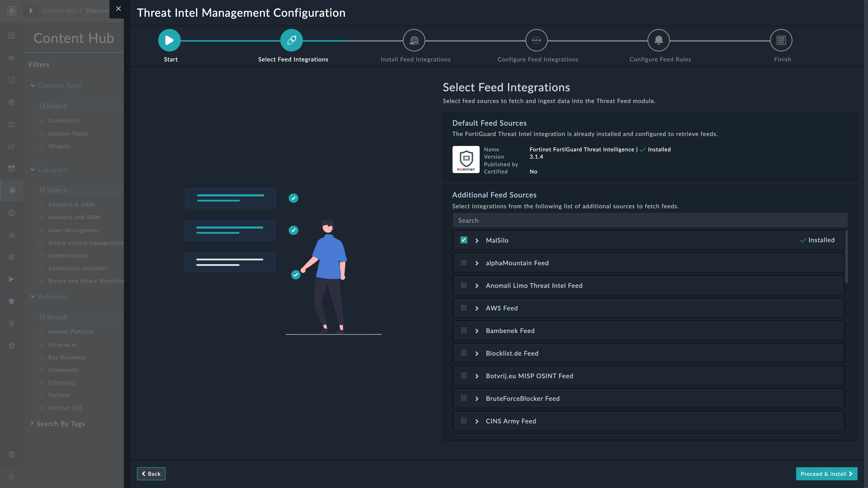The image size is (868, 488).
Task: Click Proceed & install button
Action: tap(826, 474)
